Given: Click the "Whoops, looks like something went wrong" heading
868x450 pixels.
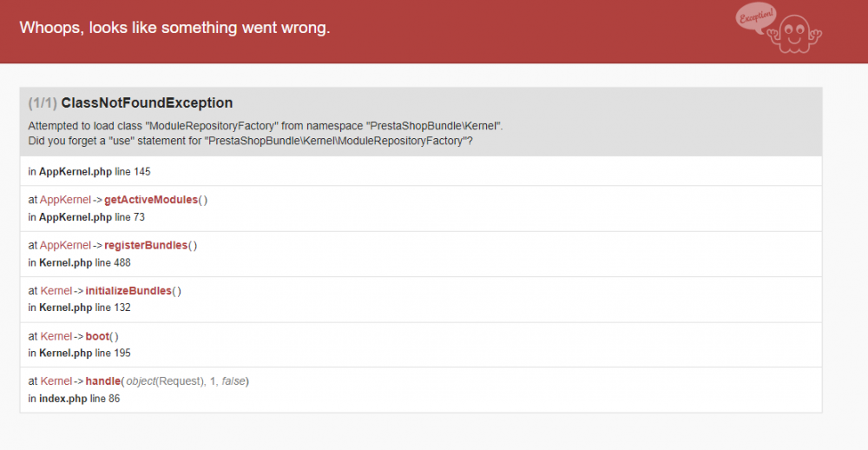Looking at the screenshot, I should 174,28.
